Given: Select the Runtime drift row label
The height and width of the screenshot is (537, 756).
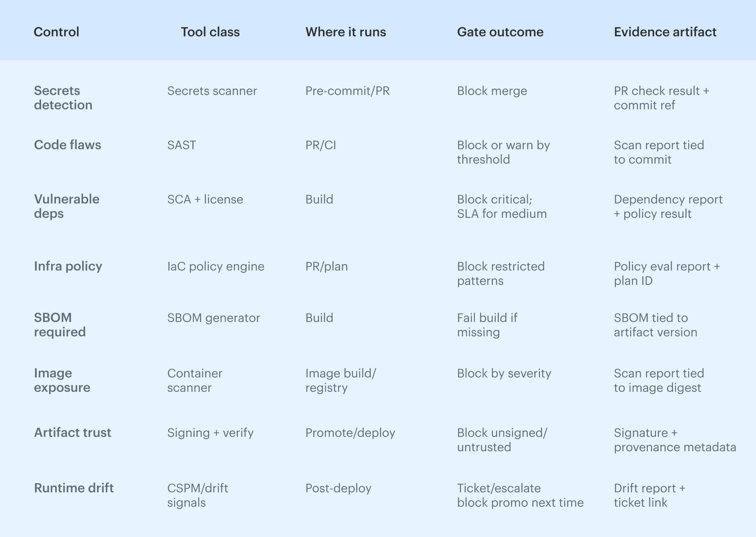Looking at the screenshot, I should tap(74, 488).
